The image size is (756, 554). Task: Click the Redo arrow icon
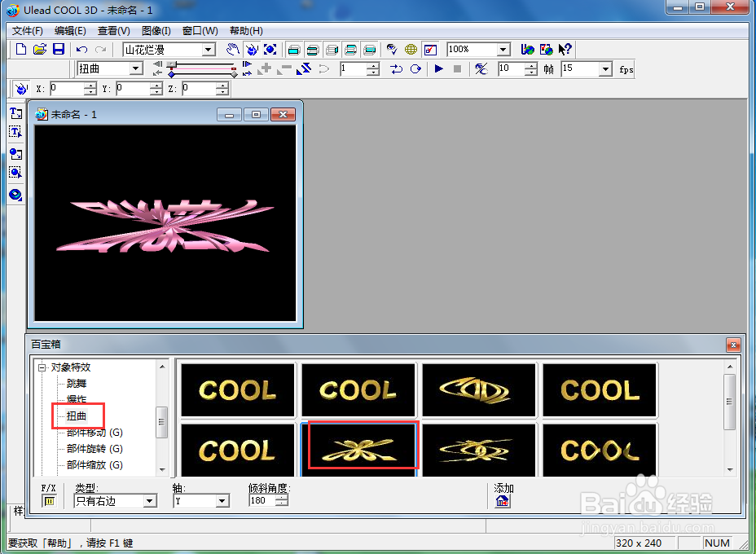coord(101,49)
